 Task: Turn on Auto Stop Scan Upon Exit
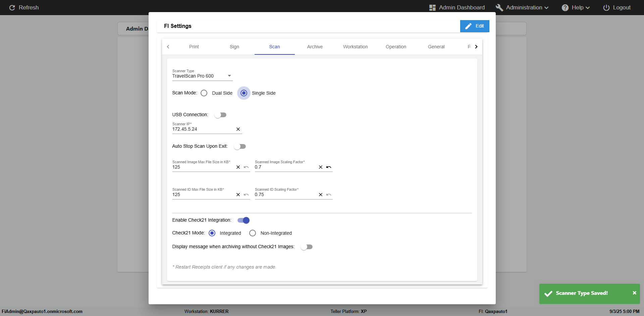[240, 146]
